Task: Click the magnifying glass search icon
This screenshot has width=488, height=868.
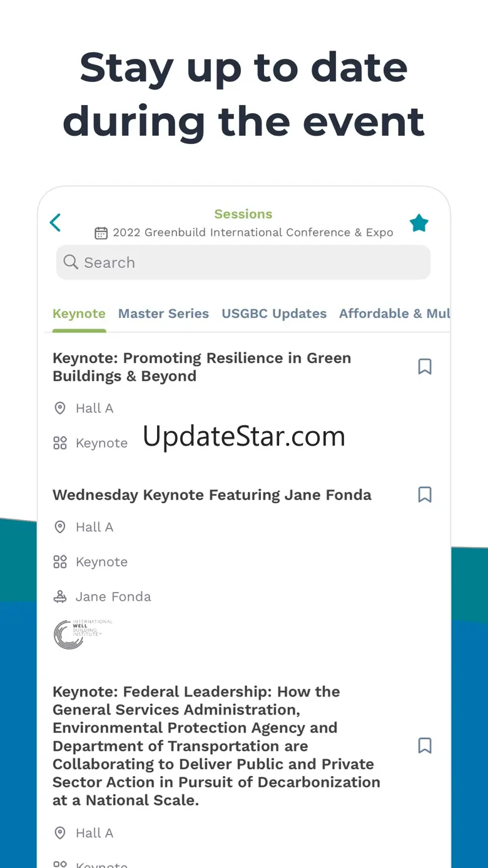Action: click(71, 262)
